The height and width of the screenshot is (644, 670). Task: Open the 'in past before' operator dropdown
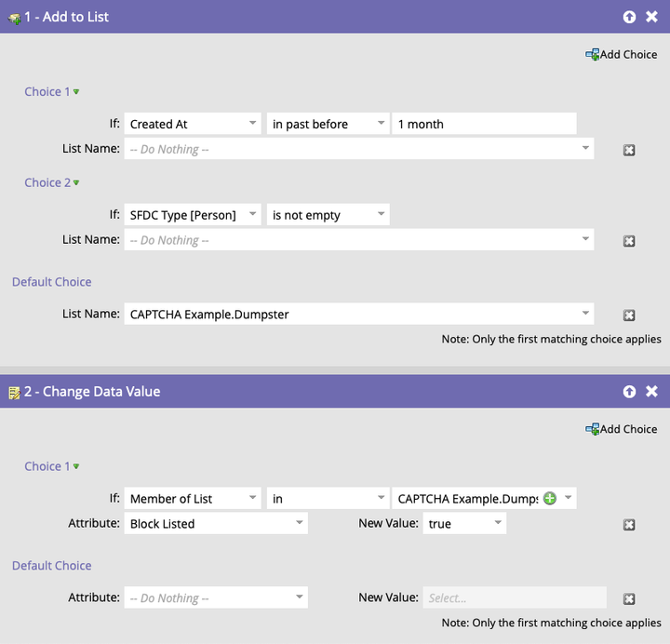click(x=382, y=124)
